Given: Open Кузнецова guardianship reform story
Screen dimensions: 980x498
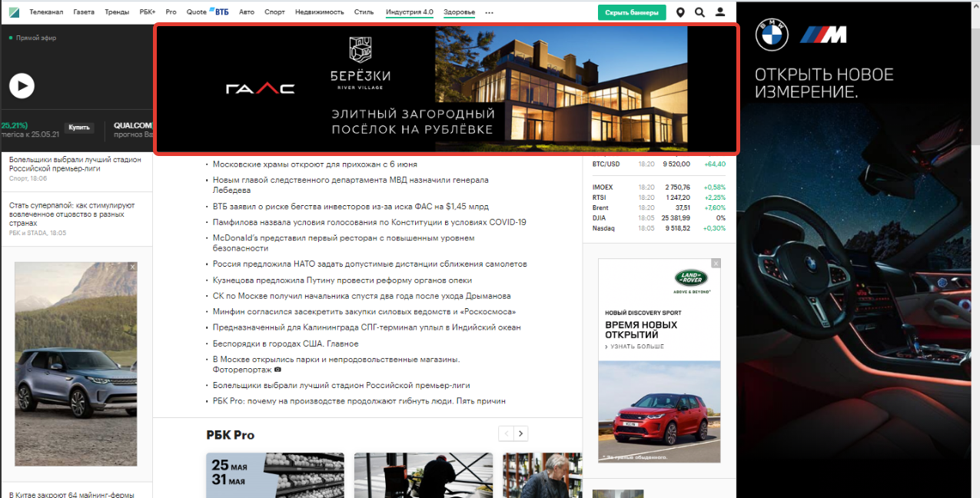Looking at the screenshot, I should (342, 281).
